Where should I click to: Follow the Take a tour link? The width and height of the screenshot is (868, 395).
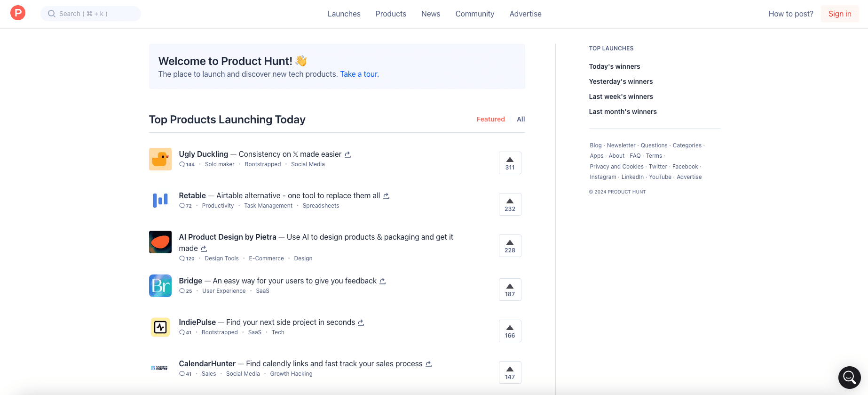coord(359,74)
